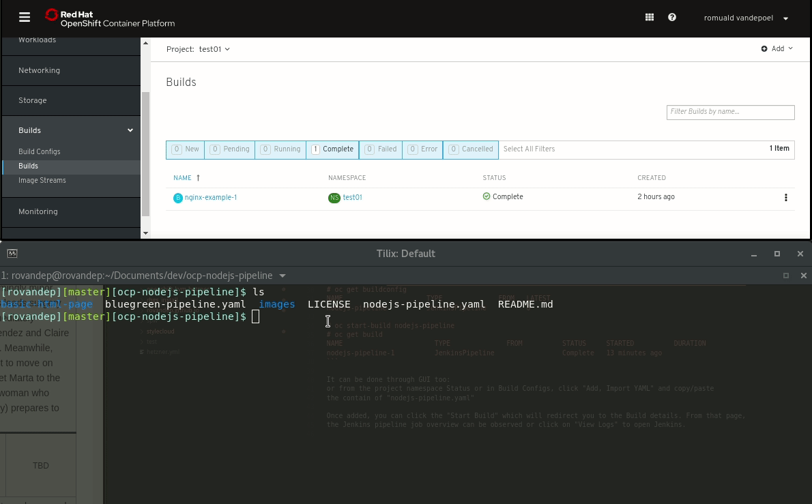Click nodejs-pipeline.yaml in terminal output
The image size is (812, 504).
tap(424, 304)
